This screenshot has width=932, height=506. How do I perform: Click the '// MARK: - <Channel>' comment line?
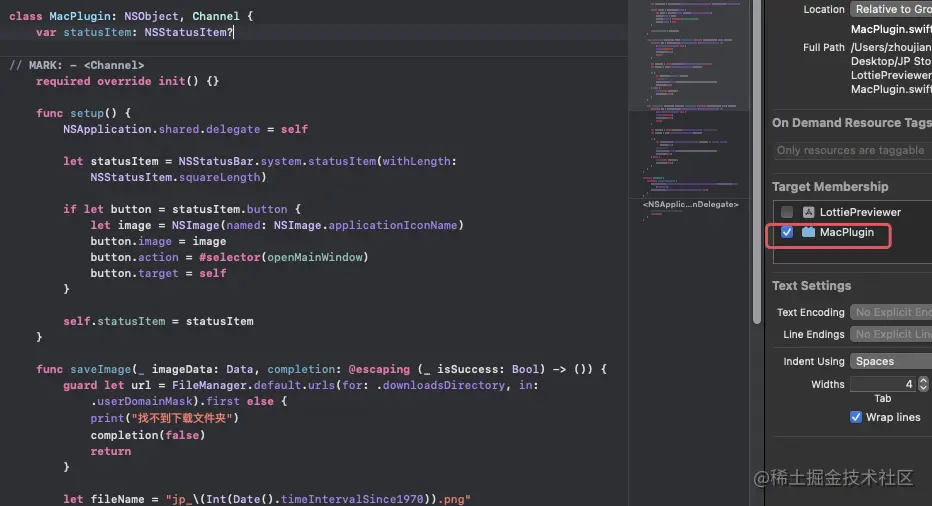(77, 65)
